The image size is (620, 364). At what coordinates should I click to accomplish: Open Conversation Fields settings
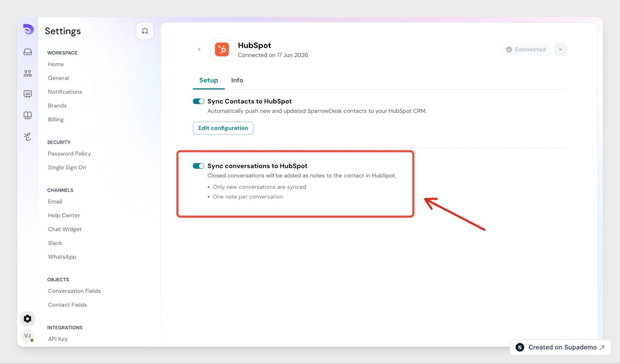tap(74, 291)
